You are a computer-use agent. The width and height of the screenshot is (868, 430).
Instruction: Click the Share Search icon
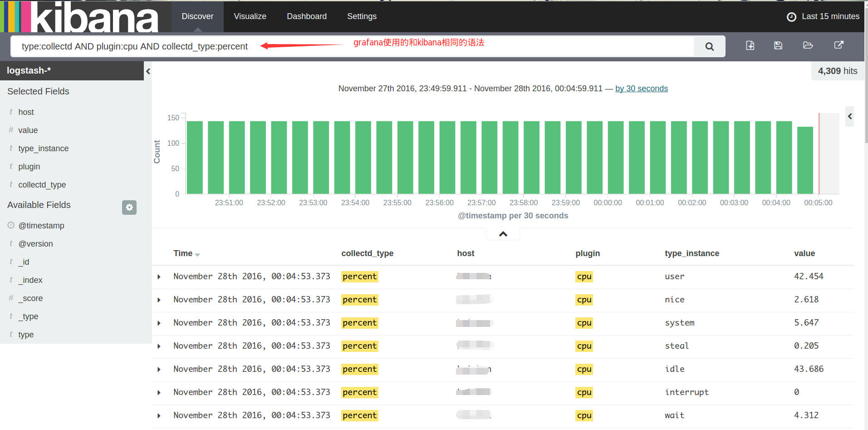point(839,45)
